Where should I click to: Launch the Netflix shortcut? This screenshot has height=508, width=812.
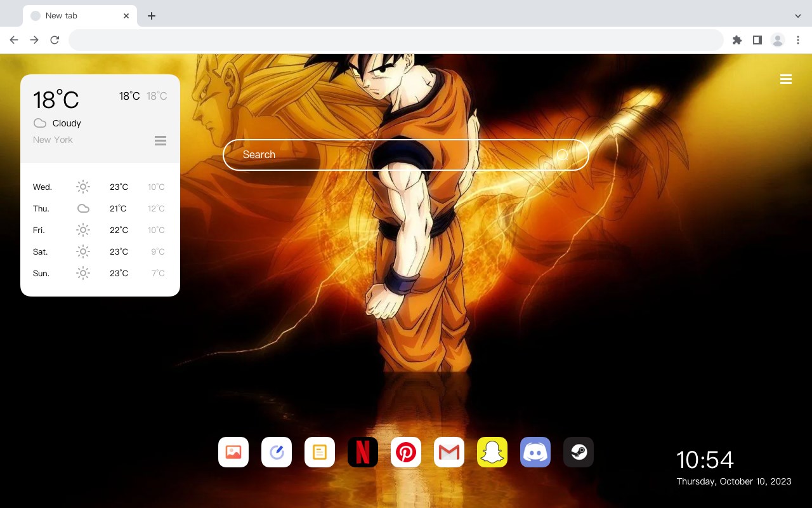[x=363, y=452]
